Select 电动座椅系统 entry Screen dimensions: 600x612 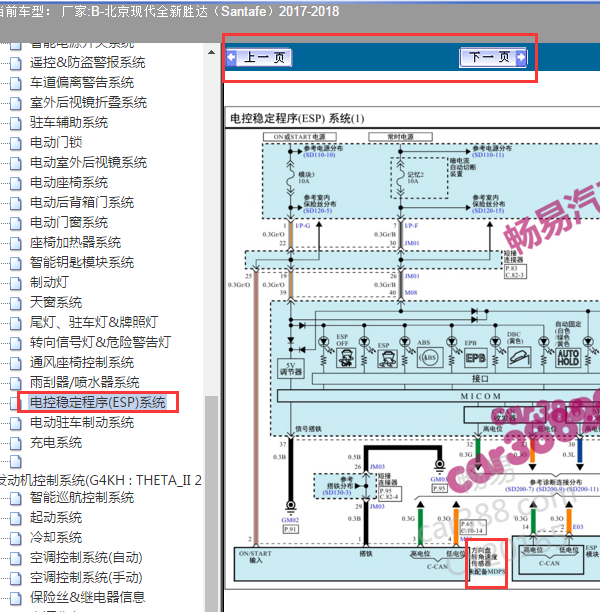(69, 183)
